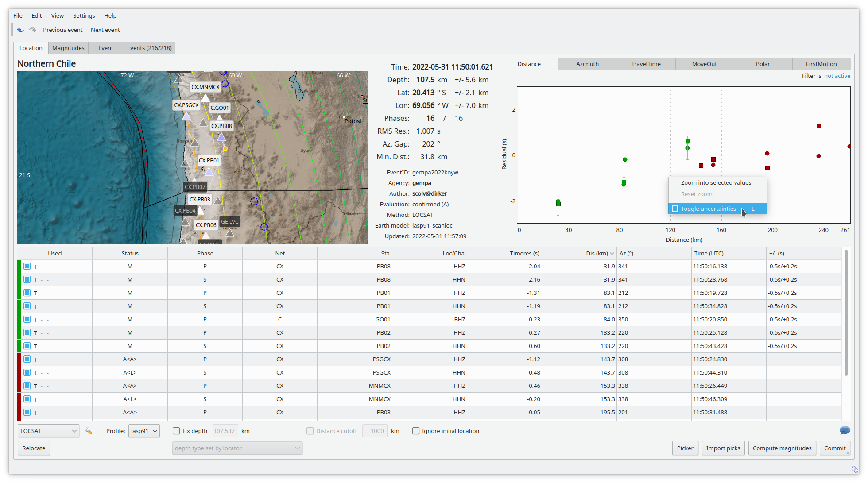Toggle used checkbox for PSGCX P arrival
Viewport: 868px width, 483px height.
[x=27, y=359]
